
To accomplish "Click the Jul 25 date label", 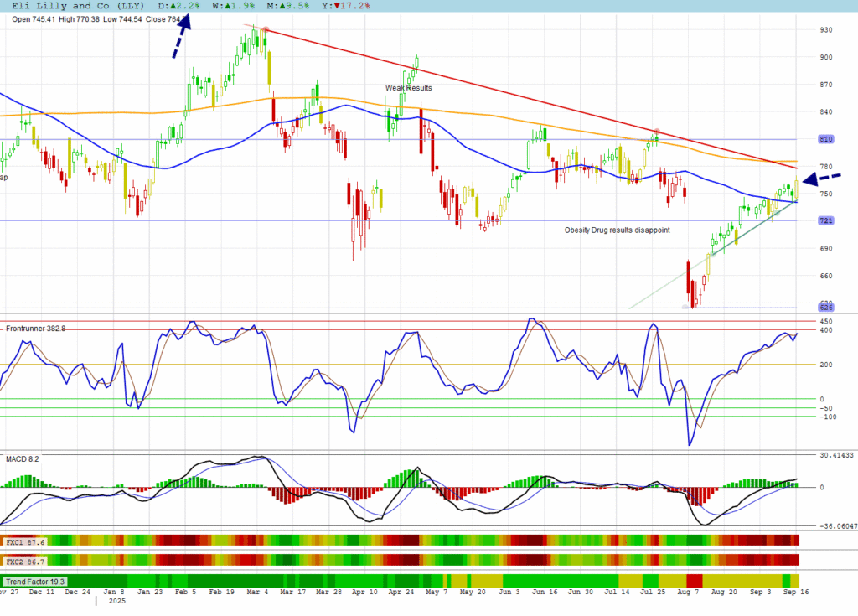I will click(653, 592).
